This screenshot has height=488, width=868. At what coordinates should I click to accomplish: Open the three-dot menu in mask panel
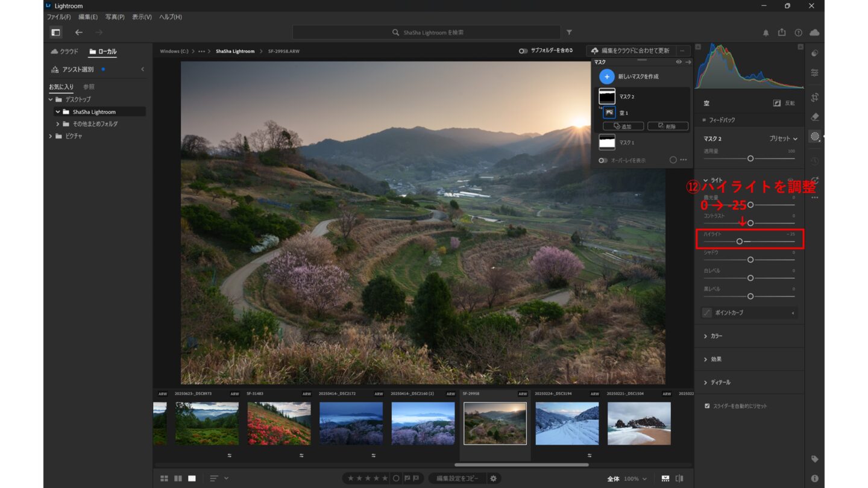(684, 160)
